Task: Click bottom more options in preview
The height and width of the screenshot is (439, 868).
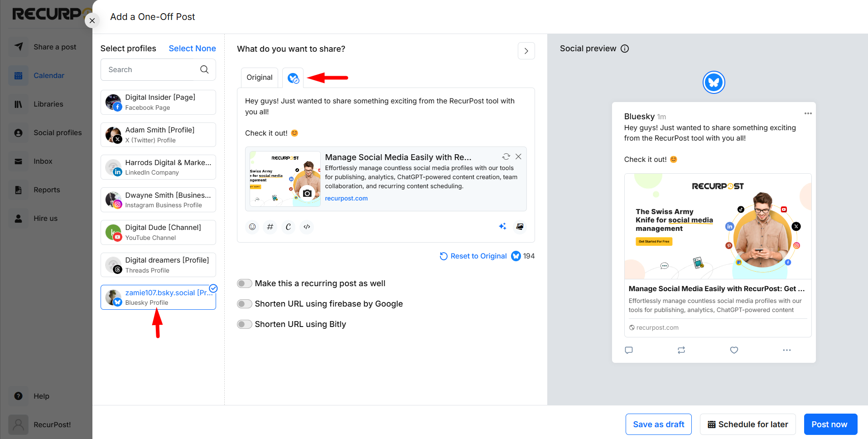Action: [x=787, y=350]
